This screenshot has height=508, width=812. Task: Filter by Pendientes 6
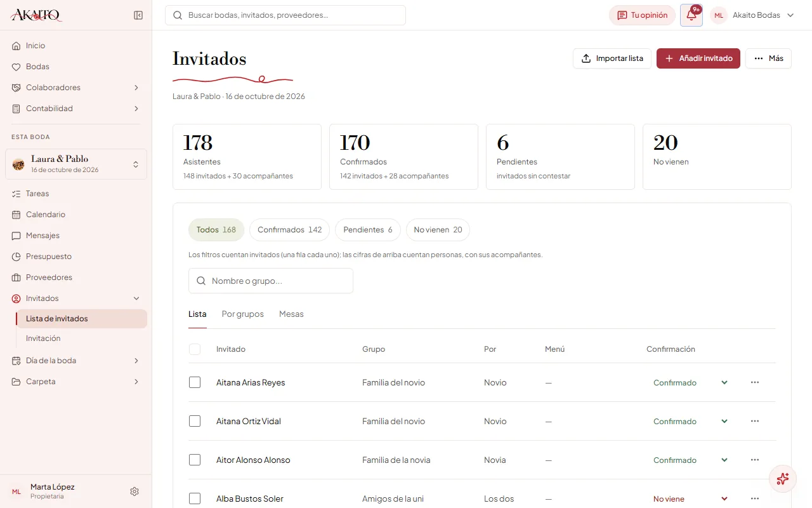368,230
